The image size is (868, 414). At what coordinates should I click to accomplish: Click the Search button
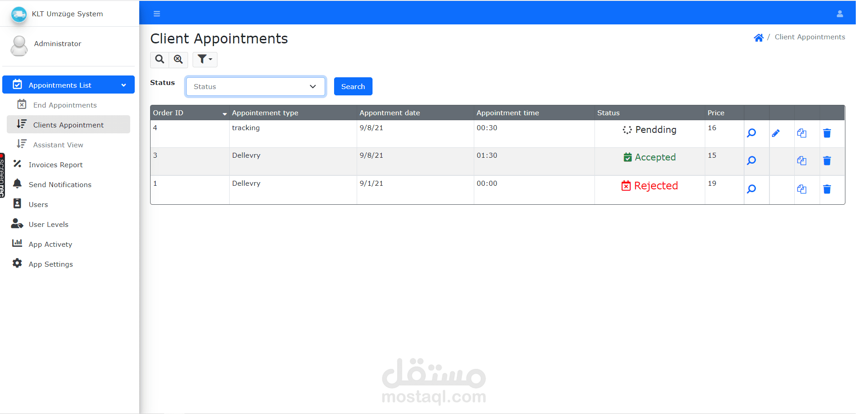(353, 86)
